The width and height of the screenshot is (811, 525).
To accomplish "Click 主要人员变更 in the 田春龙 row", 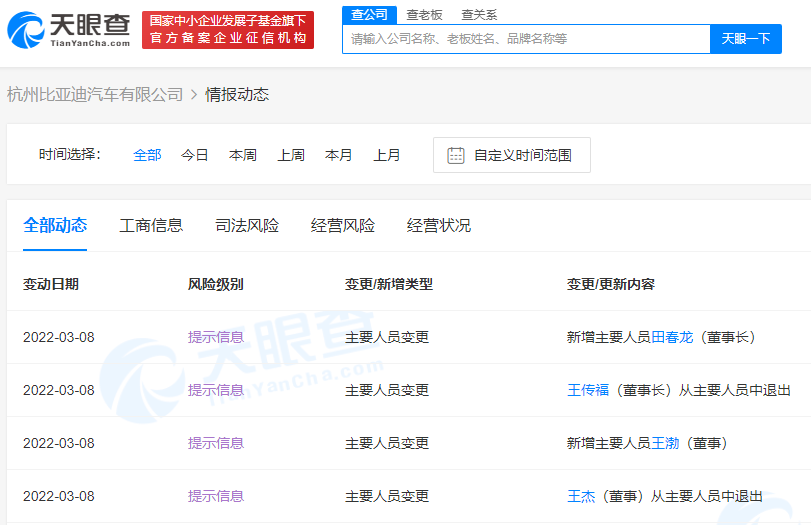I will click(387, 337).
